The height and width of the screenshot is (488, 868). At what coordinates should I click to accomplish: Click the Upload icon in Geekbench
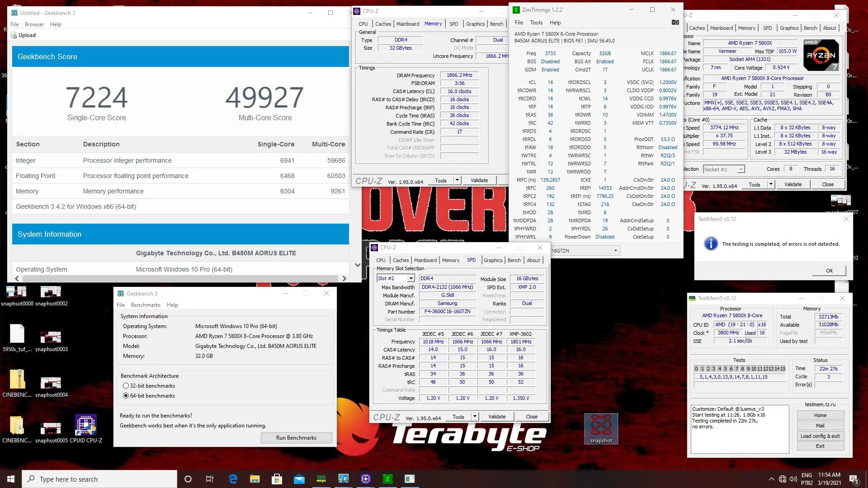tap(14, 35)
